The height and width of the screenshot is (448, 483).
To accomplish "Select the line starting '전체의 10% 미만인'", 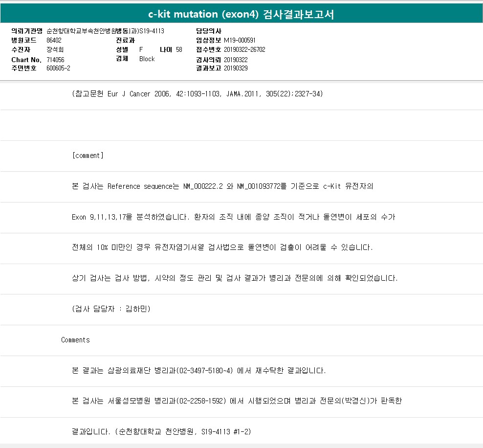I will tap(222, 247).
